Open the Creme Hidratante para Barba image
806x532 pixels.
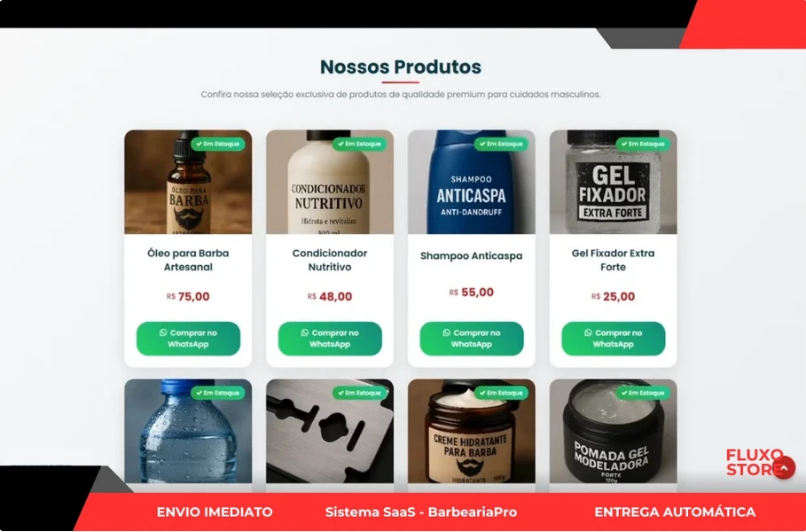[472, 431]
